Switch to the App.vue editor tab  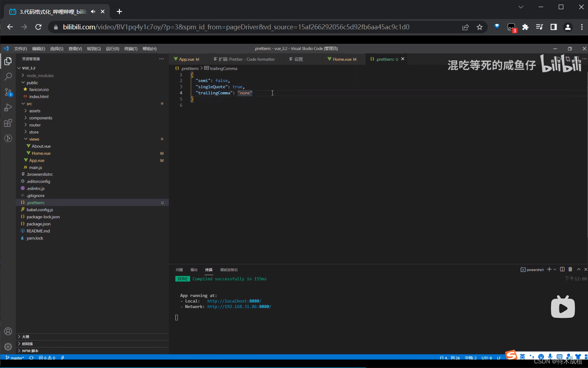(186, 59)
